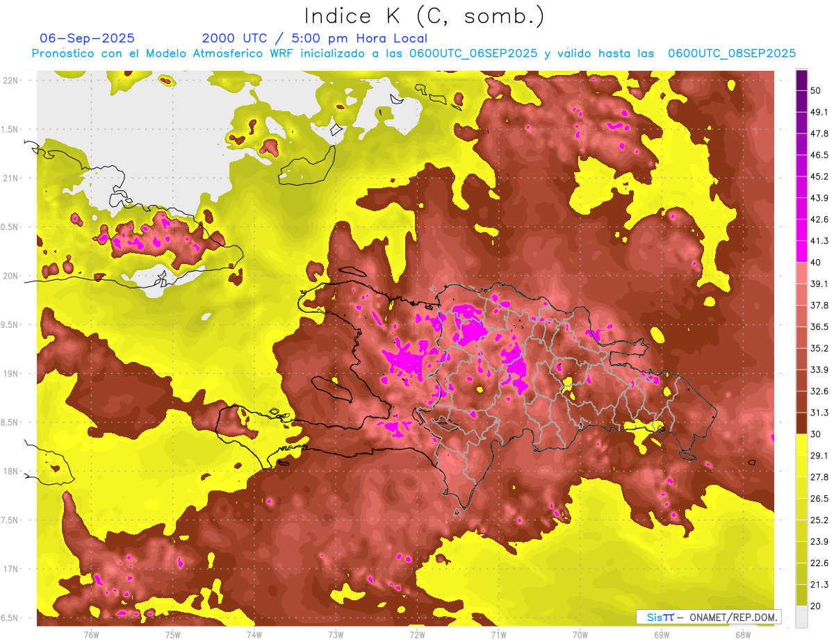
Task: Click the latitude label '21N'
Action: 12,178
